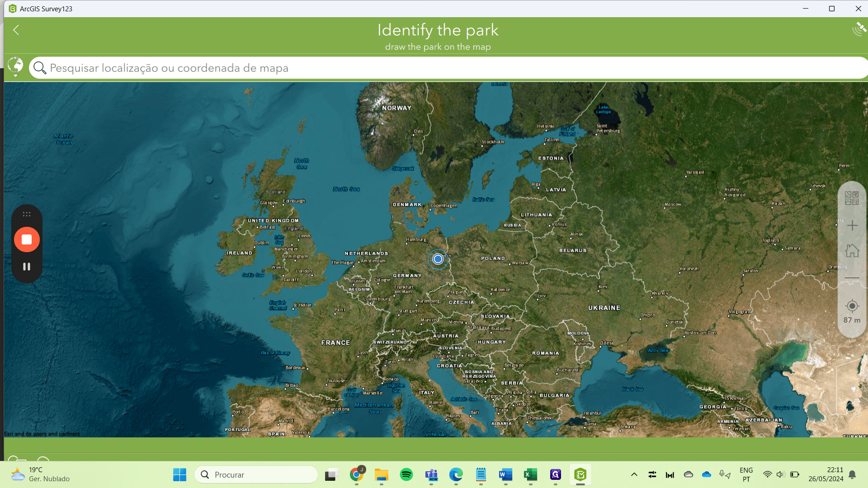This screenshot has height=488, width=868.
Task: Focus the location search field
Action: point(448,68)
